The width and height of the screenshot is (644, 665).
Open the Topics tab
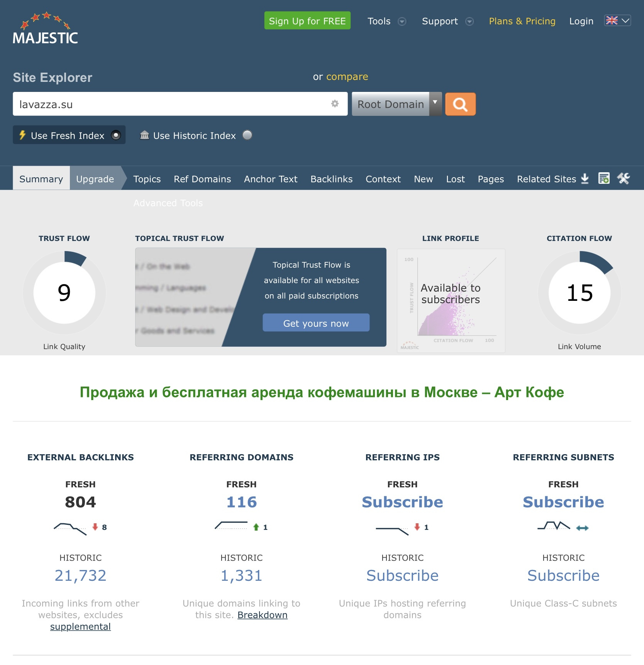coord(147,179)
